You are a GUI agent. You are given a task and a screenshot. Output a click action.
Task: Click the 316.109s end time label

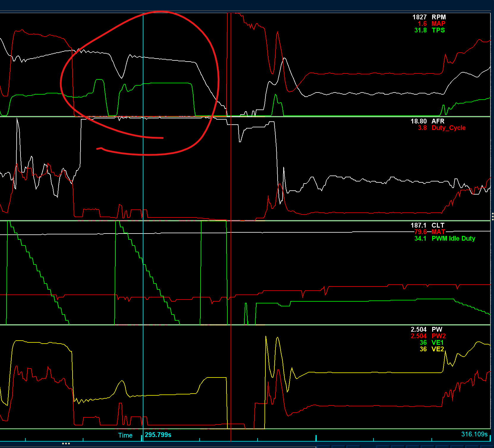click(474, 434)
